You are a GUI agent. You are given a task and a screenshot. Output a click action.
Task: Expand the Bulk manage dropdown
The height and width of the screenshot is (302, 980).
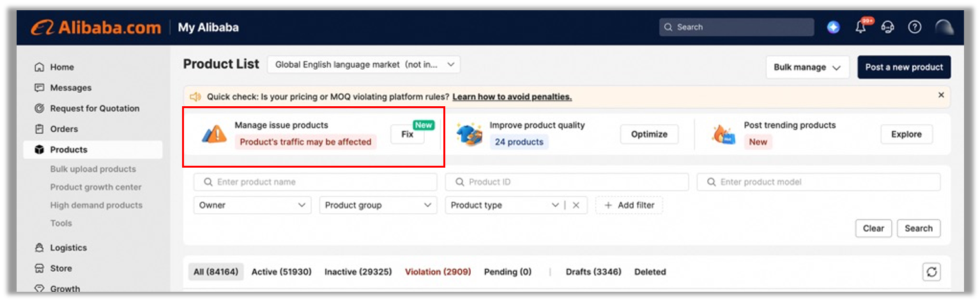(807, 67)
